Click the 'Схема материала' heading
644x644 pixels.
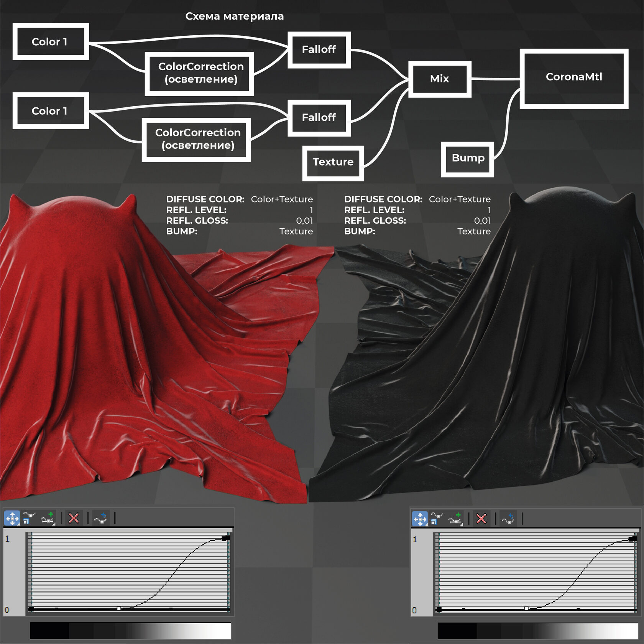[x=235, y=16]
